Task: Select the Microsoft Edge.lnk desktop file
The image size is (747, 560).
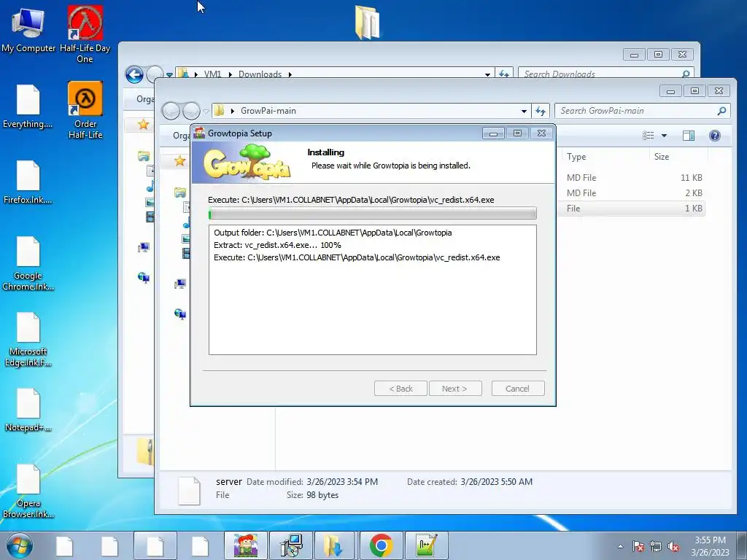Action: point(28,340)
